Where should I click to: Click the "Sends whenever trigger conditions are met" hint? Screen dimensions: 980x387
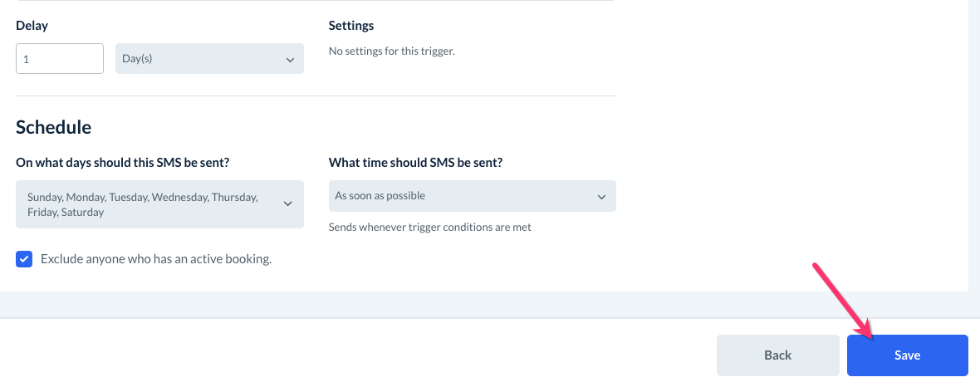coord(430,227)
